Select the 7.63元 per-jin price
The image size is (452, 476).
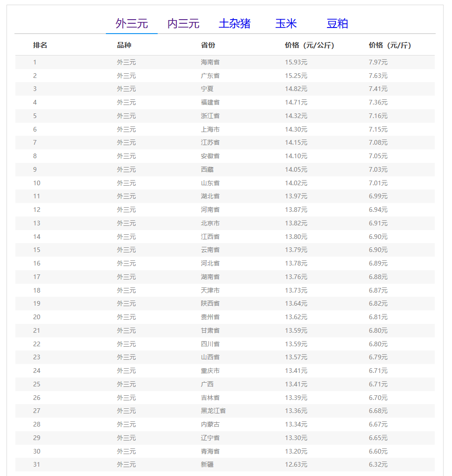378,76
